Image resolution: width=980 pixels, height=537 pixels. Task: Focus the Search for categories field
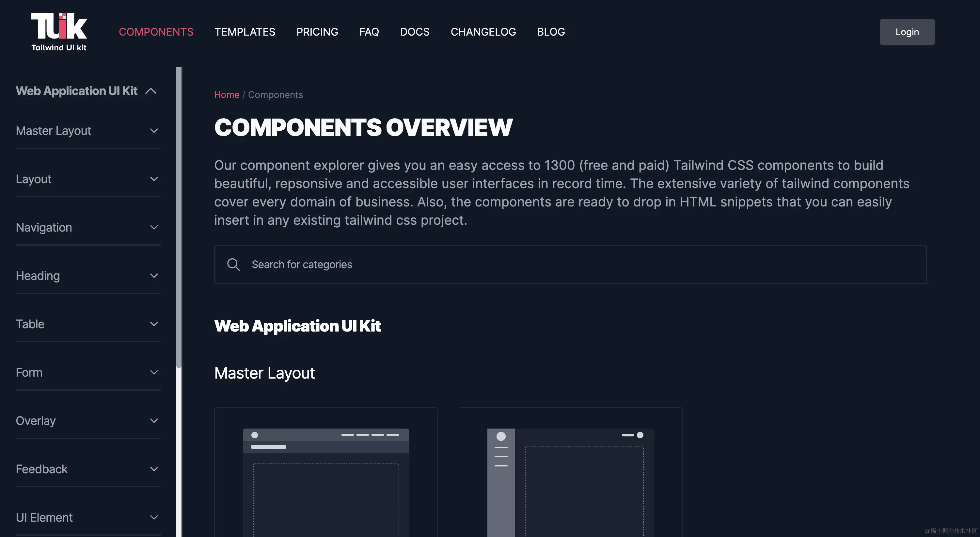571,265
